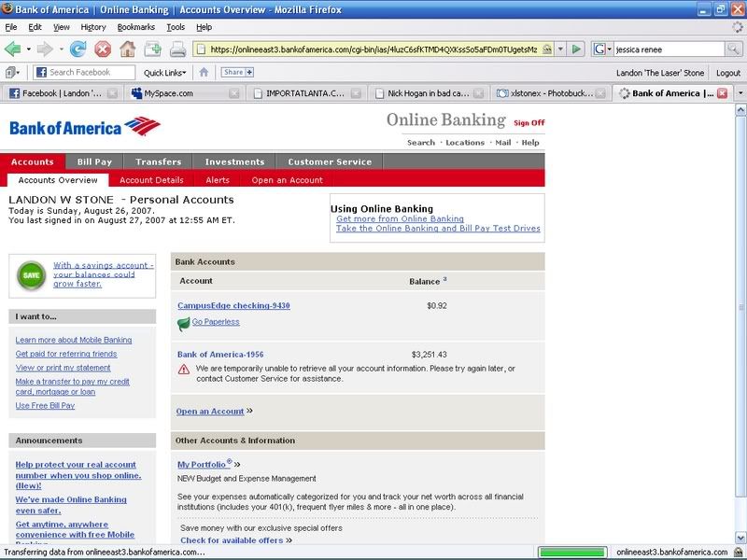Click the Search Facebook input field
Viewport: 747px width, 560px height.
point(90,72)
